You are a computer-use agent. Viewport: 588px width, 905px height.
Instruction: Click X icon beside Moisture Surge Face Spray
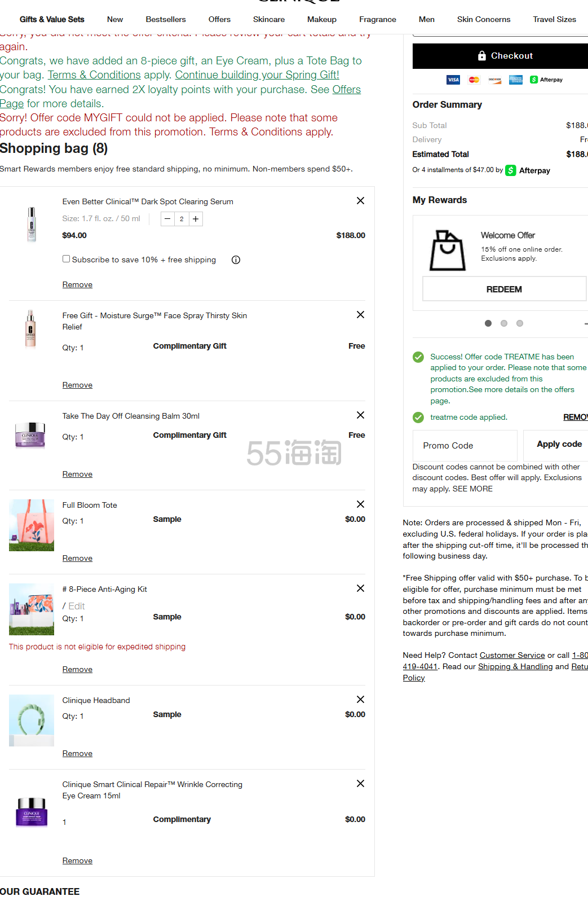pos(360,315)
